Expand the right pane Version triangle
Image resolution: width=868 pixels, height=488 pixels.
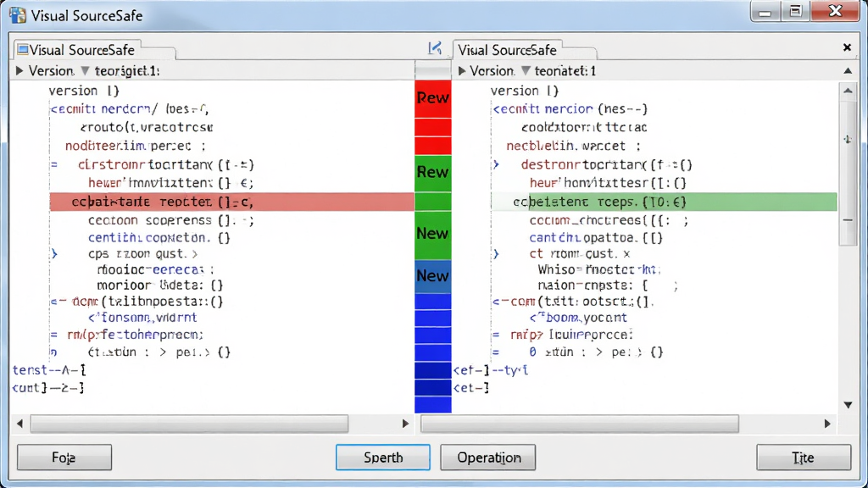coord(462,71)
